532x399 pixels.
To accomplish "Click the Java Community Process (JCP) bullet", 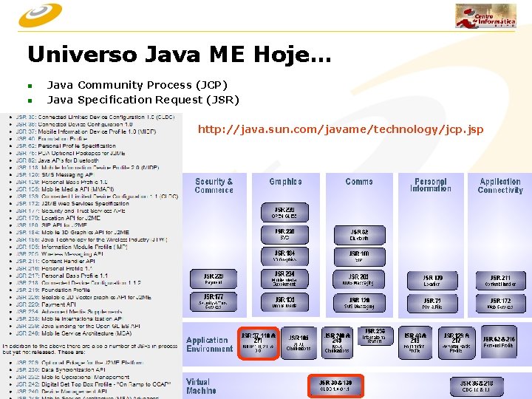I will pyautogui.click(x=137, y=85).
